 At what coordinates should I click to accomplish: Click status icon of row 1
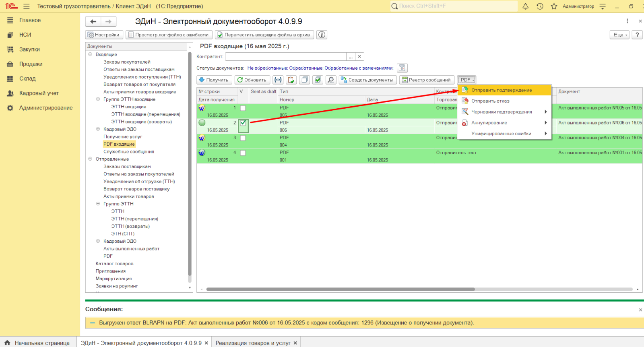[202, 108]
